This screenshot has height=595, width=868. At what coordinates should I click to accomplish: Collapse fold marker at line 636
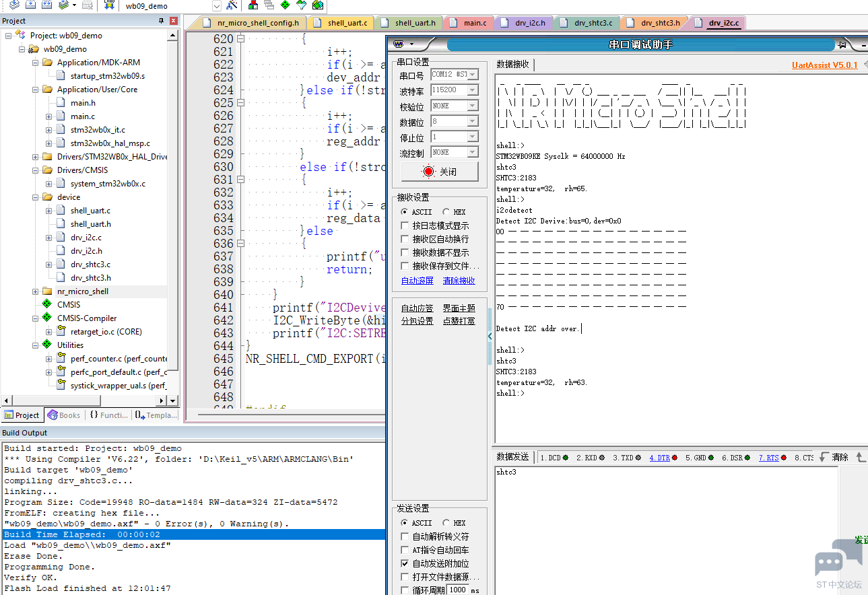tap(240, 244)
